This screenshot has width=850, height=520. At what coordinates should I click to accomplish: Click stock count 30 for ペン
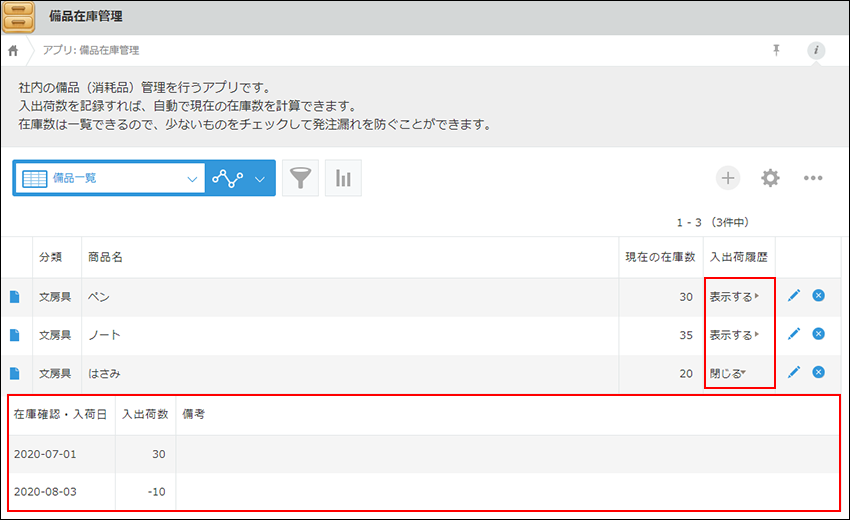(686, 297)
